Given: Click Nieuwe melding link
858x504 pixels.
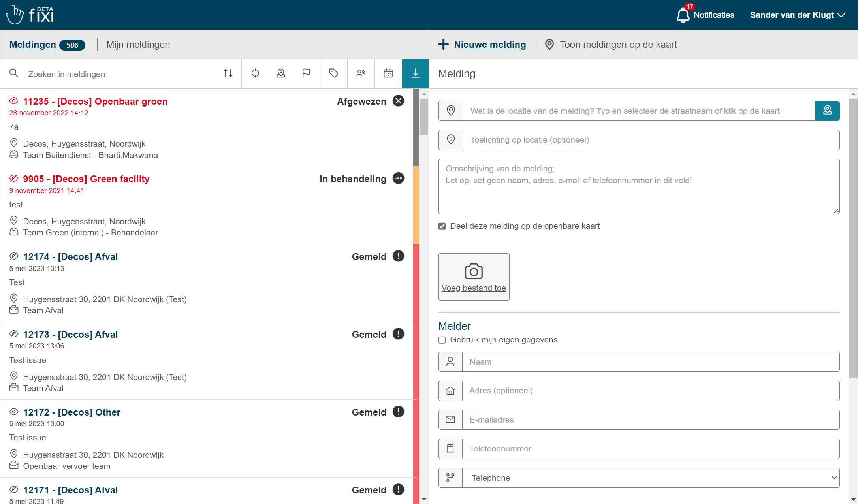Looking at the screenshot, I should coord(490,45).
